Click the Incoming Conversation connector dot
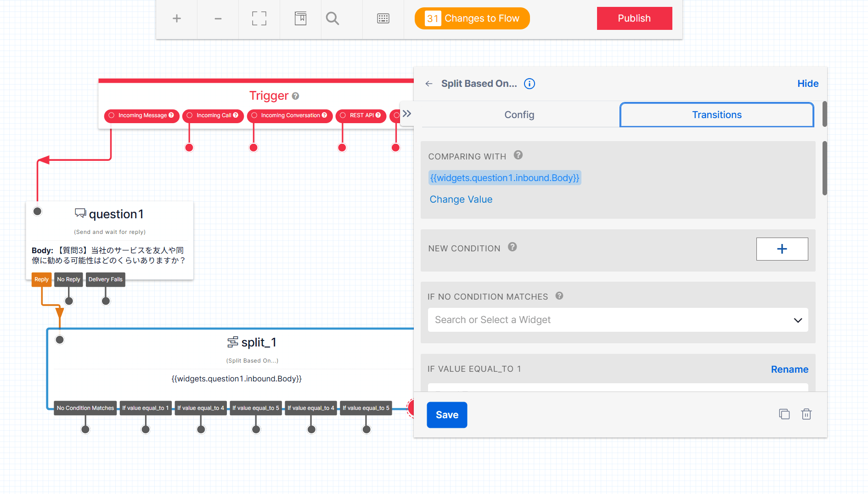 click(254, 148)
